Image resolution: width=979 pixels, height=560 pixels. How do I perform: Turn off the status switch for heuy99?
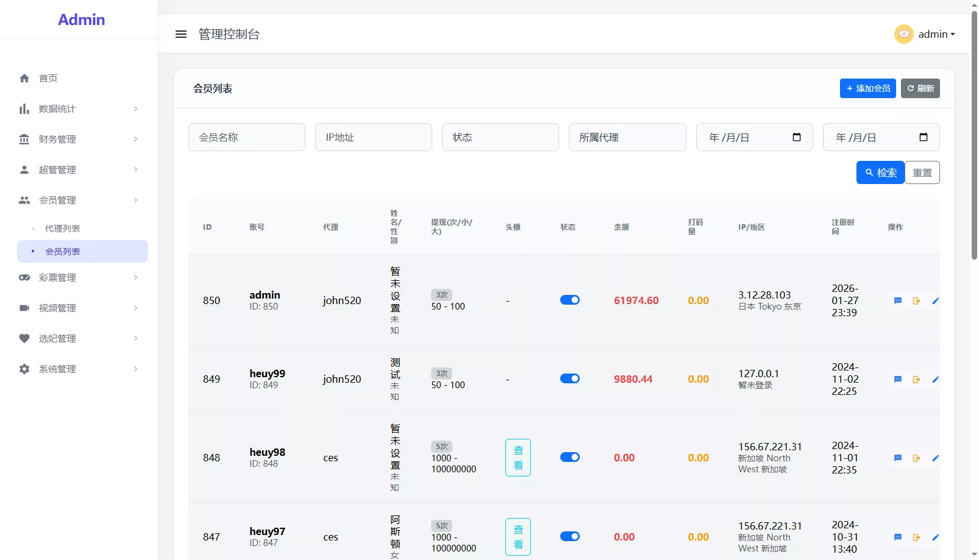569,378
